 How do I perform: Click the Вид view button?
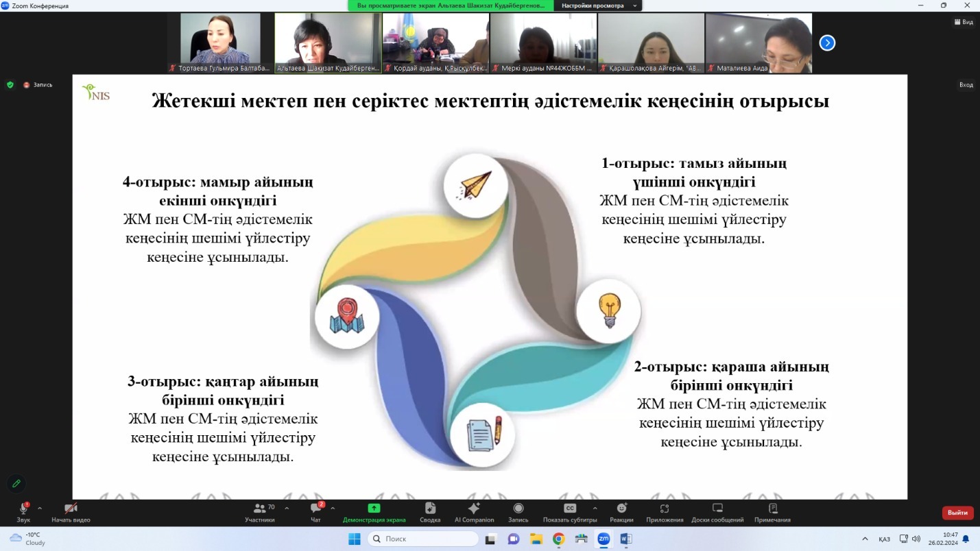(964, 22)
